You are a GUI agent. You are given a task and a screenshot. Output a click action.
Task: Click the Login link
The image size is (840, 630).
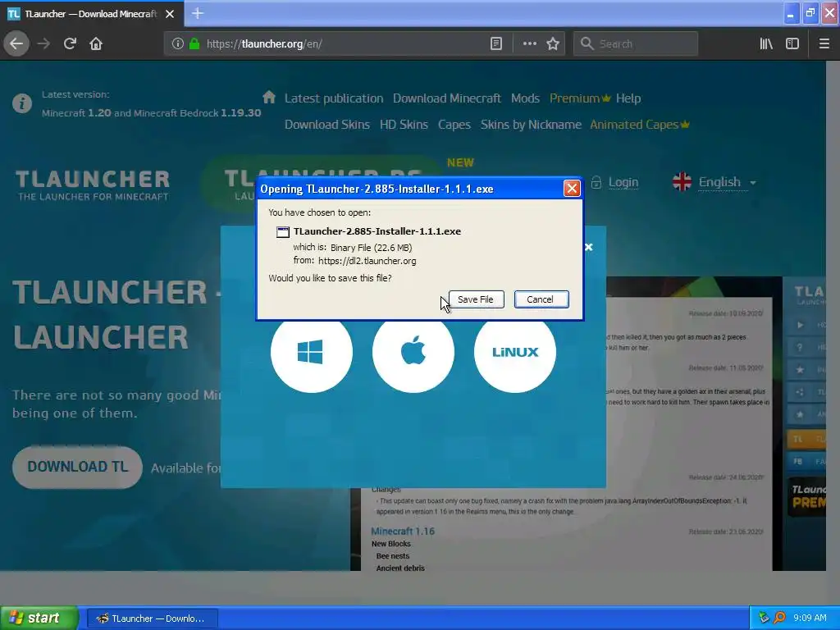click(623, 182)
